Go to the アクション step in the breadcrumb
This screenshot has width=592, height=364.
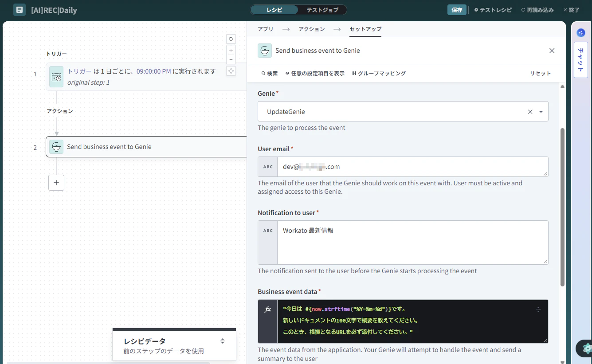coord(312,29)
